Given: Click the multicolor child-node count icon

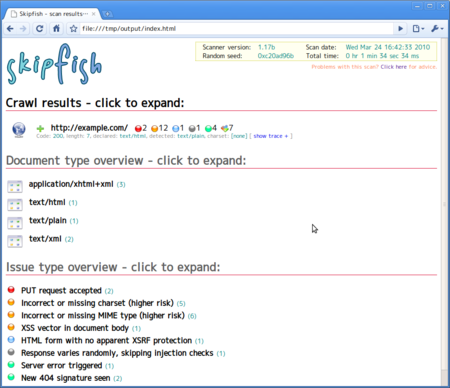Looking at the screenshot, I should (x=225, y=128).
